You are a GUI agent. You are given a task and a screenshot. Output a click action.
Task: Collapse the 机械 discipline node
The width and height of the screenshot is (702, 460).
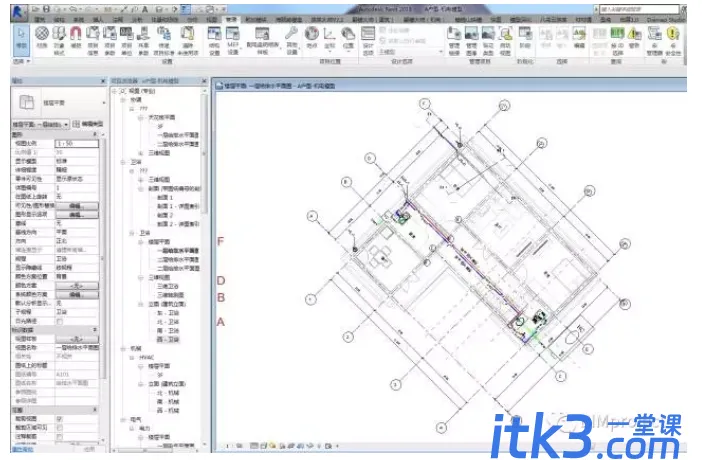pyautogui.click(x=123, y=348)
